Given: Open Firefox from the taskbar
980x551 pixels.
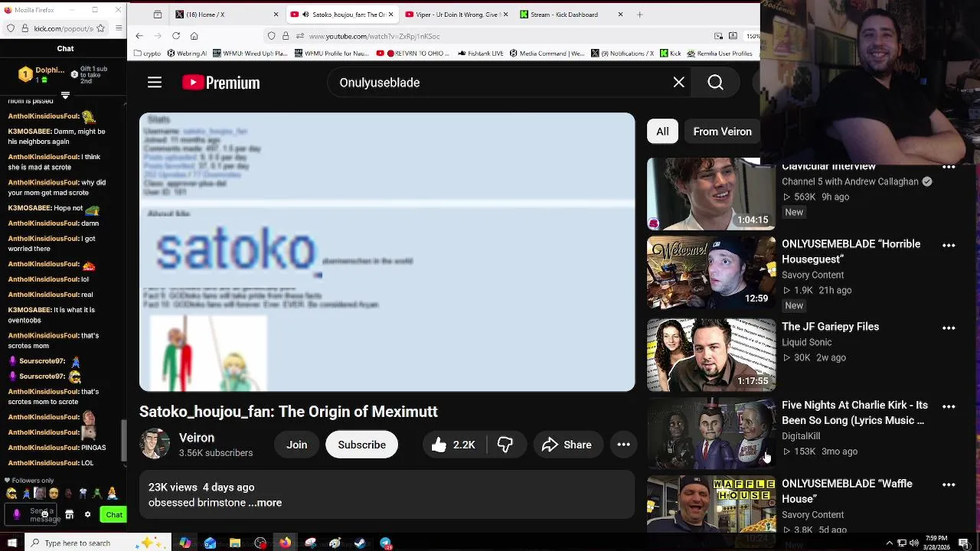Looking at the screenshot, I should tap(285, 543).
